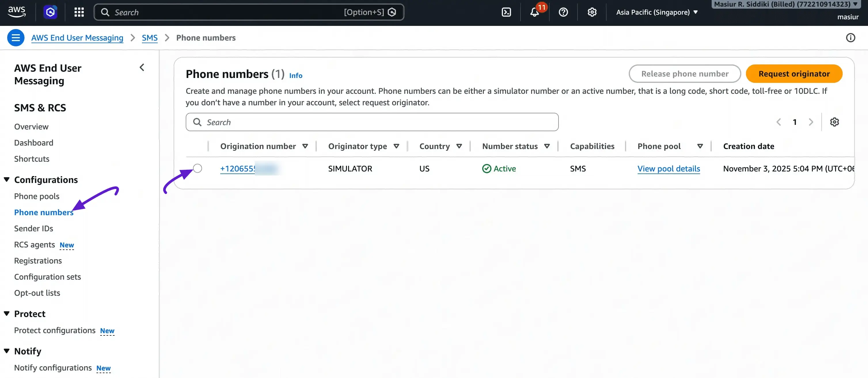Open table preferences gear icon
The width and height of the screenshot is (868, 378).
coord(834,122)
